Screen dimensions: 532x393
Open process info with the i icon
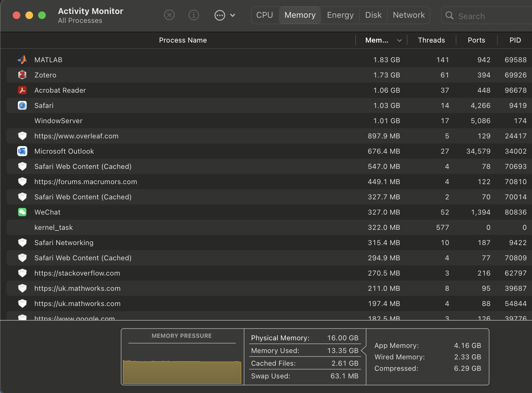click(194, 15)
